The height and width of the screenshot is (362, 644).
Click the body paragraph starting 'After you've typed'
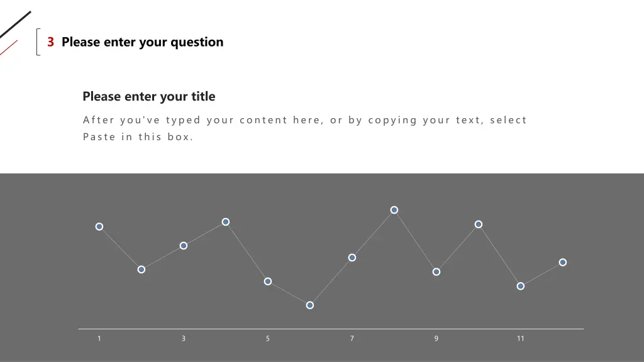(x=304, y=128)
